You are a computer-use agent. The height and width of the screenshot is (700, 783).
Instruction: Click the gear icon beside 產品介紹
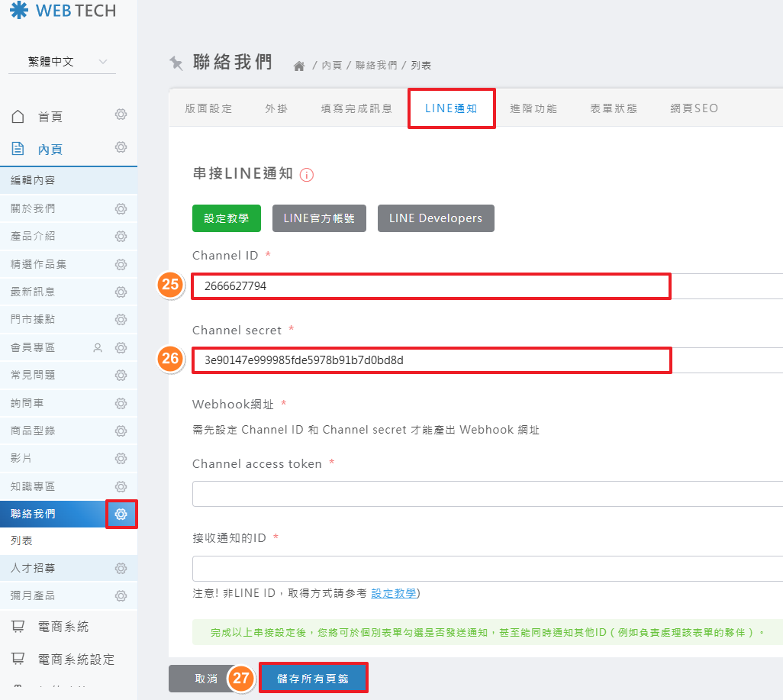point(121,237)
